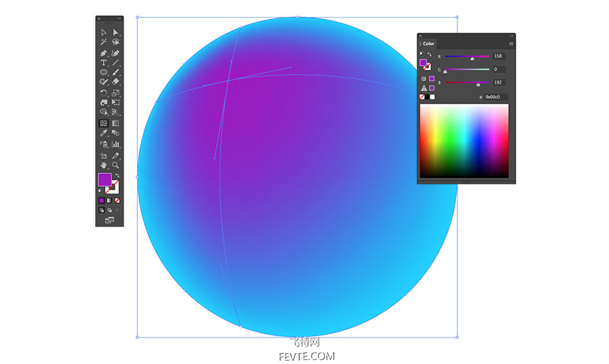Image resolution: width=609 pixels, height=364 pixels.
Task: Choose white swatch in Color panel
Action: (432, 97)
